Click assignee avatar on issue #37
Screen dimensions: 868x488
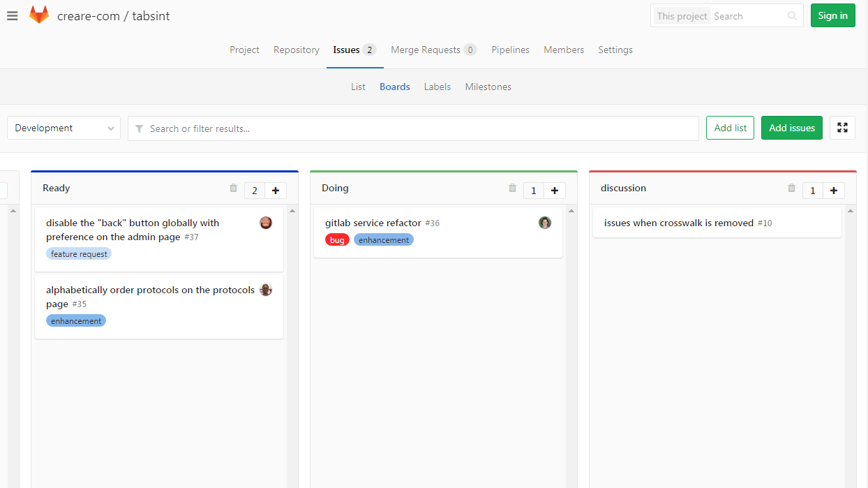point(266,223)
